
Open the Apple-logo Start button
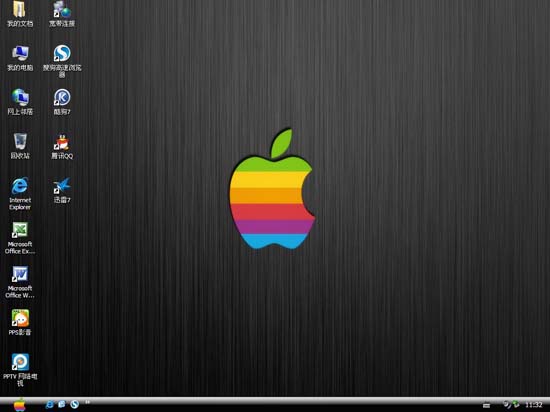pyautogui.click(x=20, y=405)
